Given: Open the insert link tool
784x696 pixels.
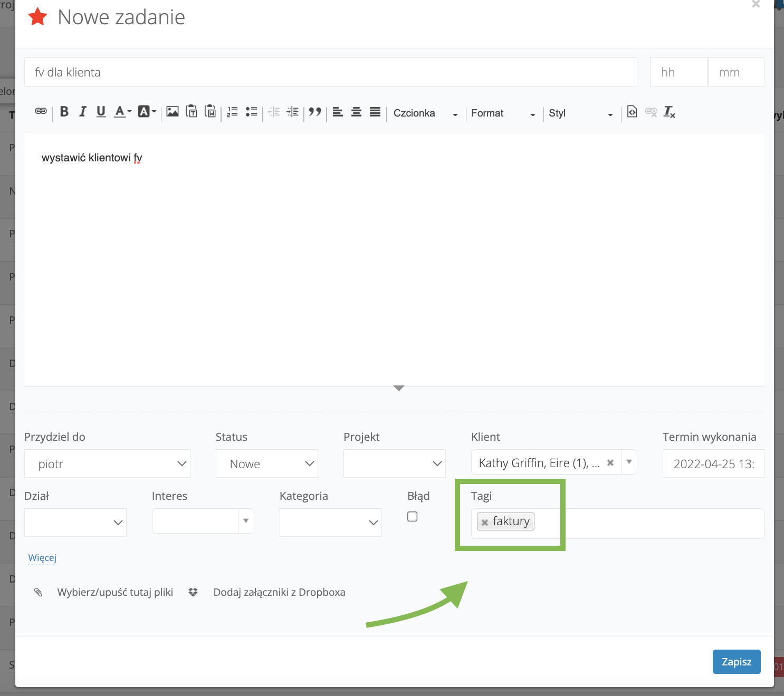Looking at the screenshot, I should click(41, 111).
